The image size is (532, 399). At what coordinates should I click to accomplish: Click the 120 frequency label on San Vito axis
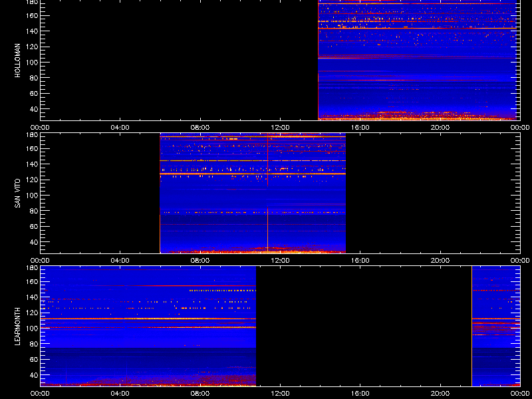point(33,180)
